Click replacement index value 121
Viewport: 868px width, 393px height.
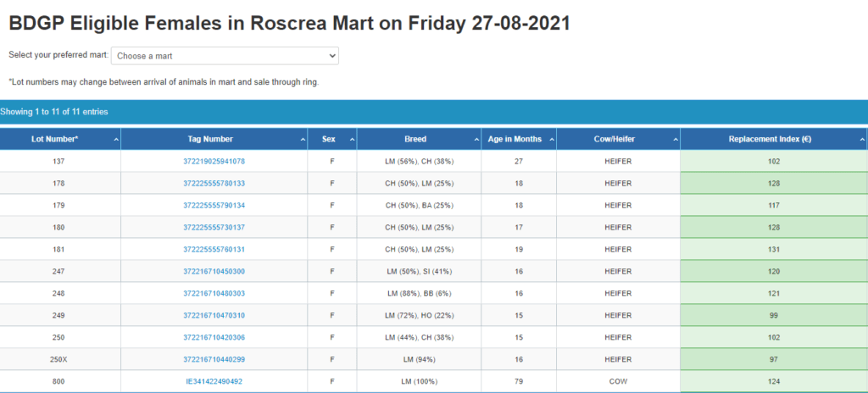coord(774,293)
